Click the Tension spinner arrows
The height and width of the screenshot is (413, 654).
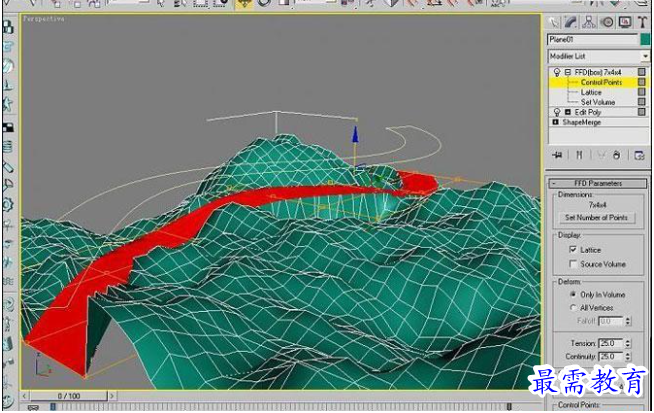click(x=628, y=343)
